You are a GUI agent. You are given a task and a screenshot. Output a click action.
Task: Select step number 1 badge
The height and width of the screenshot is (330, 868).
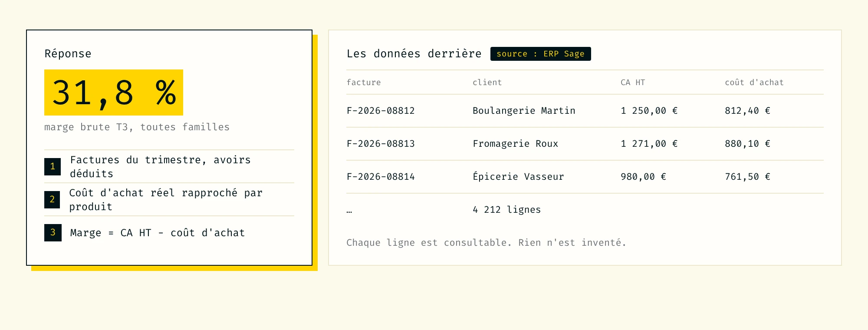tap(53, 167)
